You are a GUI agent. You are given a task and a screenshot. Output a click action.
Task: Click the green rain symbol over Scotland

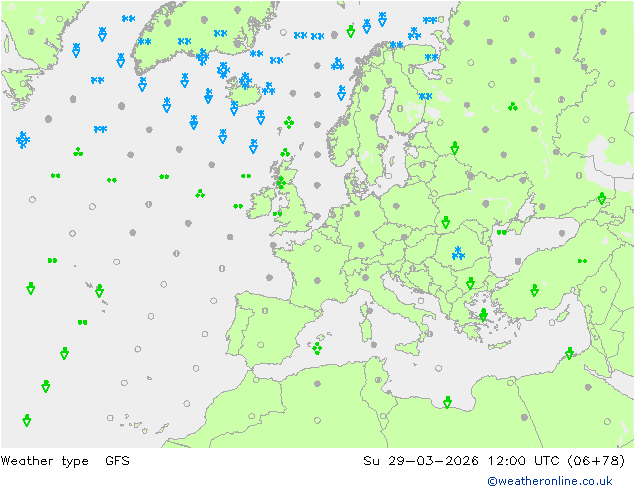(281, 183)
